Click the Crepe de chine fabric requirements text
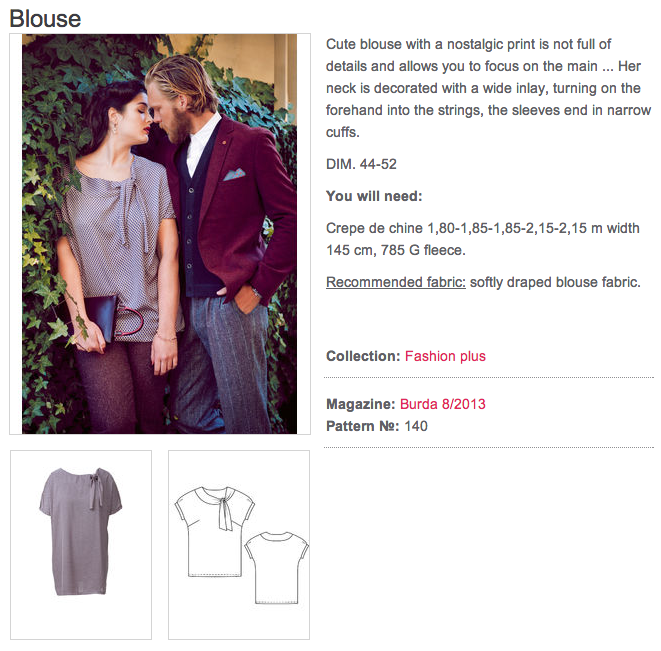The width and height of the screenshot is (661, 651). [483, 238]
